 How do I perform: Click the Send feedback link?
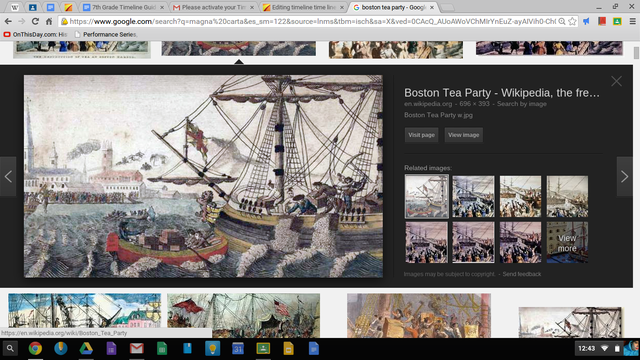[522, 274]
